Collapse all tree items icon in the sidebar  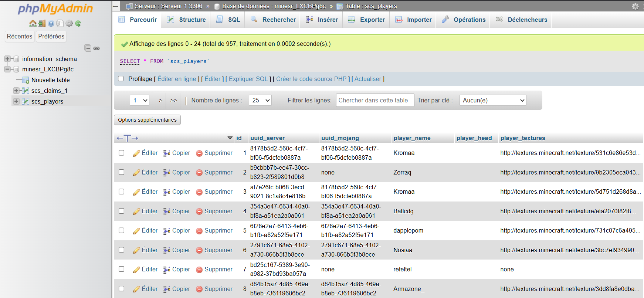click(x=88, y=48)
